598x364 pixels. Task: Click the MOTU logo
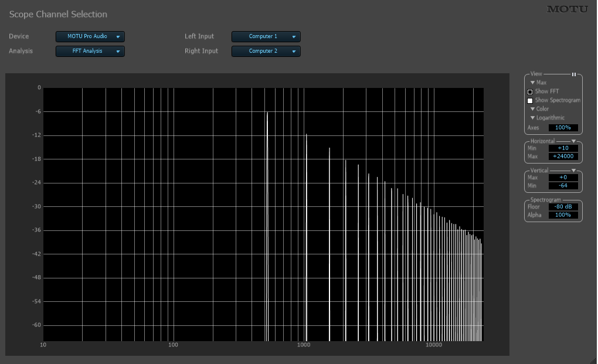[567, 9]
